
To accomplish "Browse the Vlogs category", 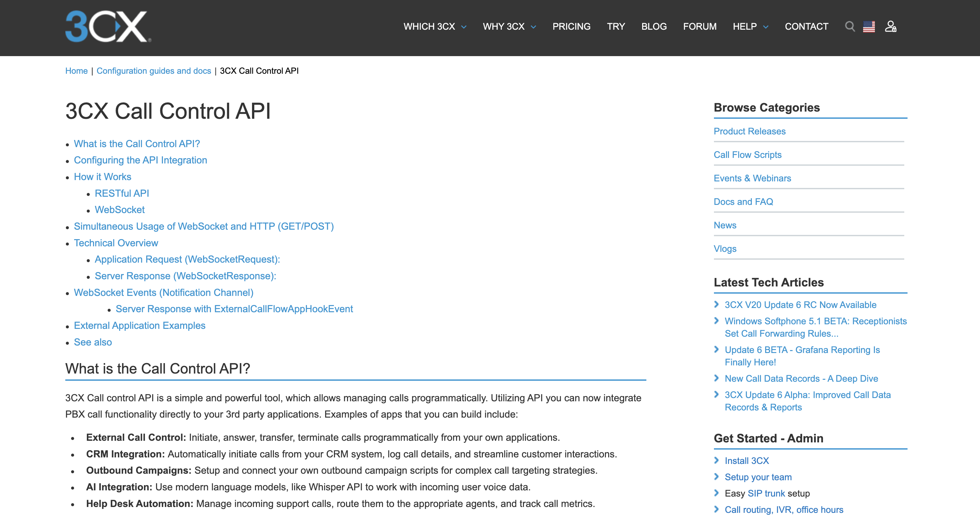I will 725,249.
